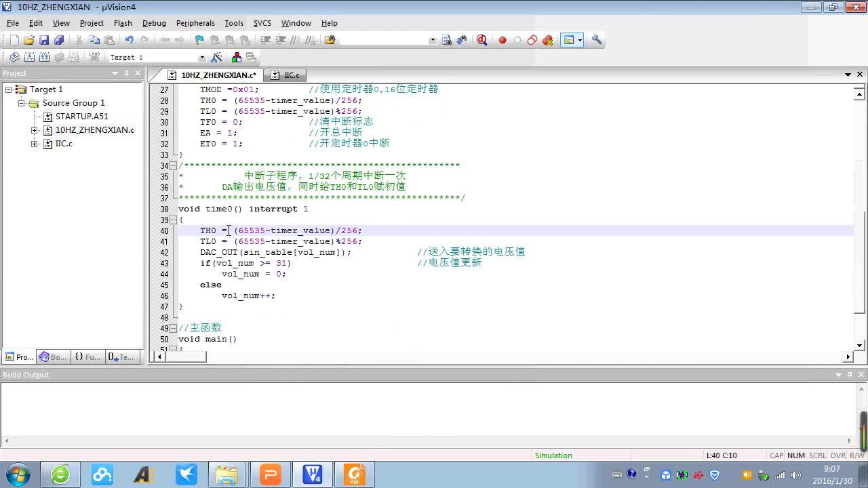Collapse the Target 1 tree node
The width and height of the screenshot is (868, 488).
(9, 89)
